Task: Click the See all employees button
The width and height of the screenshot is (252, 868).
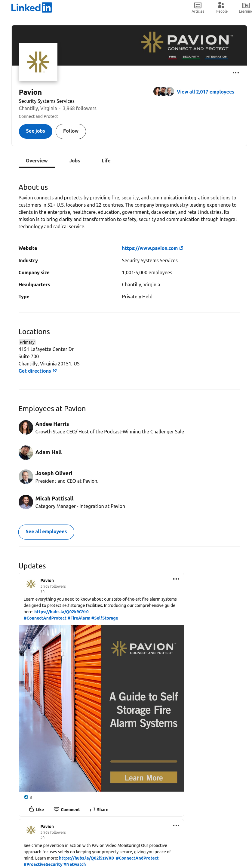Action: click(x=46, y=532)
